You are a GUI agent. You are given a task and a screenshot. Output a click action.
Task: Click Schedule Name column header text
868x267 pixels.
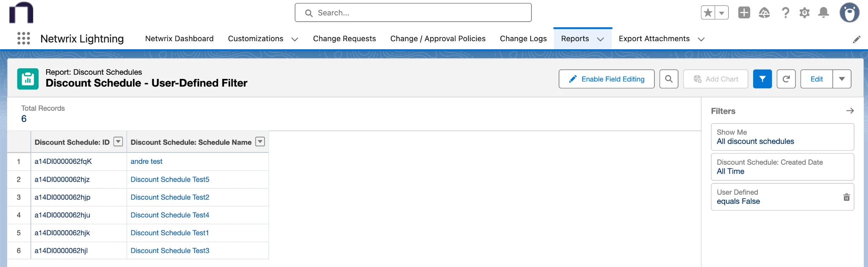tap(191, 142)
